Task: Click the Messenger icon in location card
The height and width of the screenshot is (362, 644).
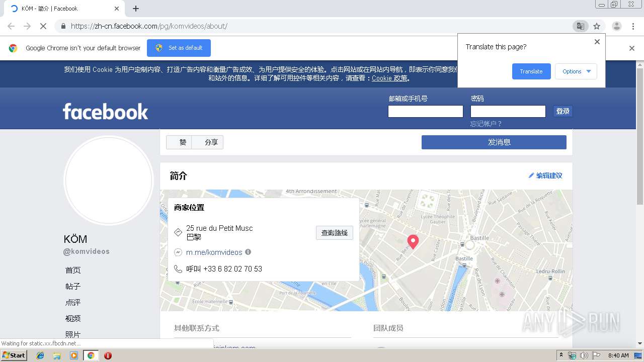Action: [178, 252]
